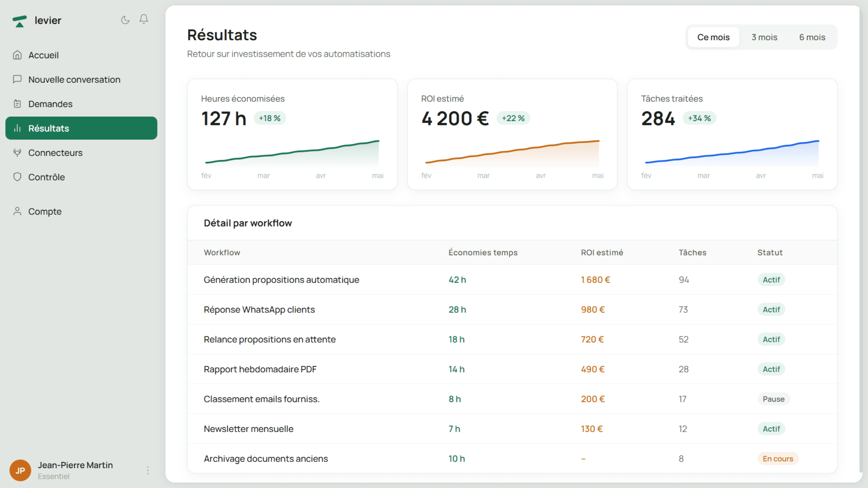Open notifications bell icon
868x488 pixels.
tap(144, 19)
